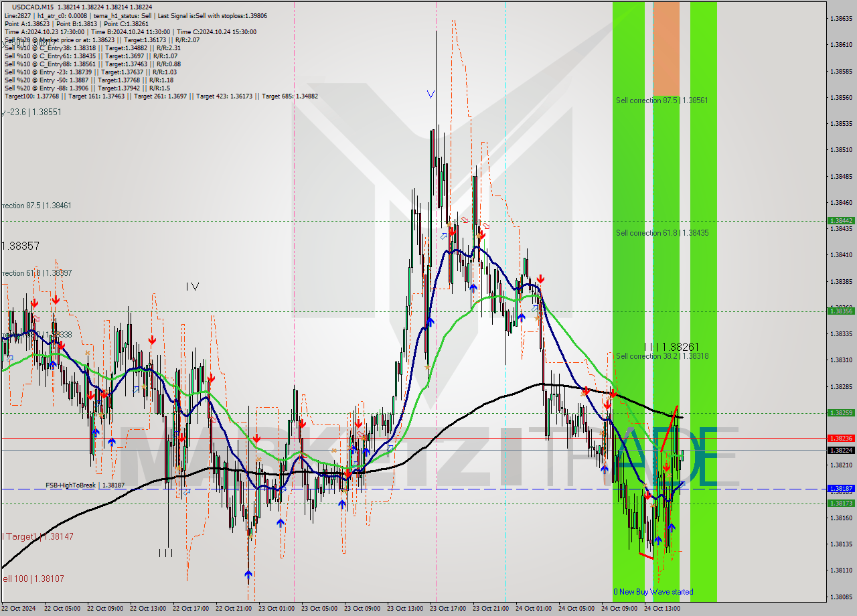Click the green 1.38442 price tag
Viewport: 857px width, 616px height.
[x=841, y=220]
